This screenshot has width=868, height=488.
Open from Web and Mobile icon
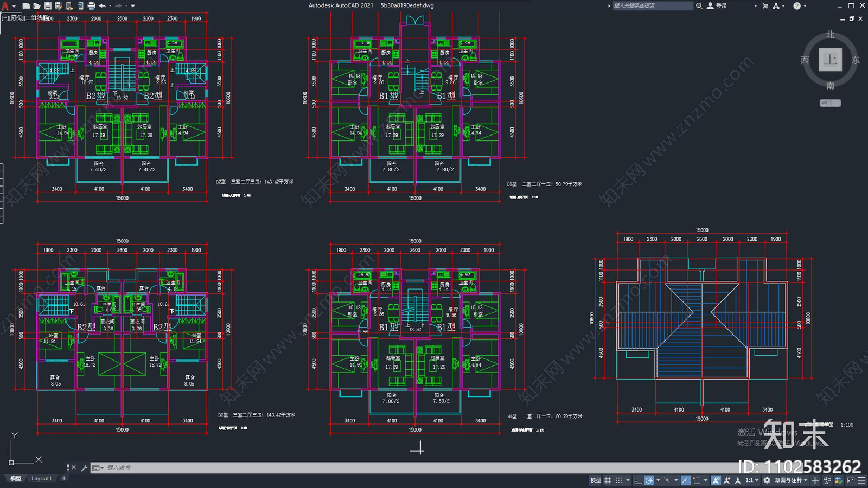click(x=69, y=5)
